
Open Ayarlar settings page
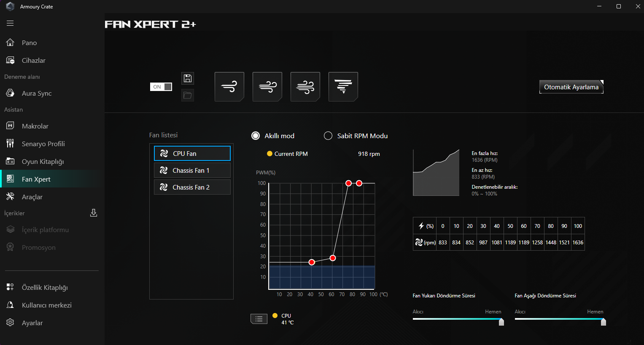(52, 323)
